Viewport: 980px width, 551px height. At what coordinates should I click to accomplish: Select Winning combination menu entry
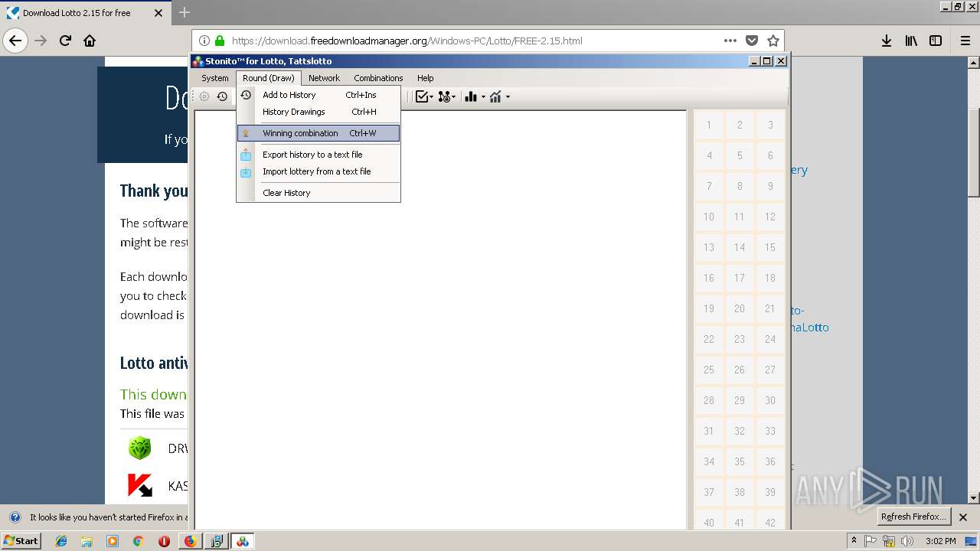click(x=318, y=133)
